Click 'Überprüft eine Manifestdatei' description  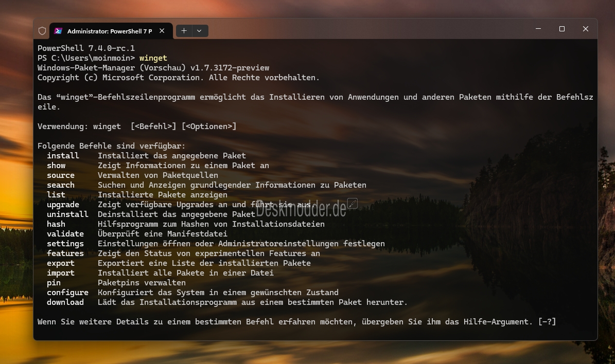point(163,234)
